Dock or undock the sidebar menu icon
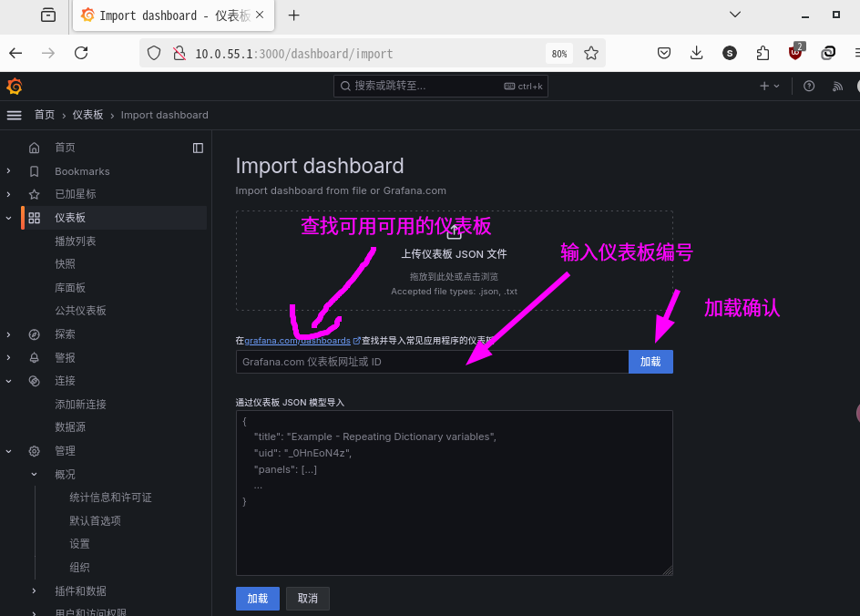The width and height of the screenshot is (860, 616). click(198, 149)
